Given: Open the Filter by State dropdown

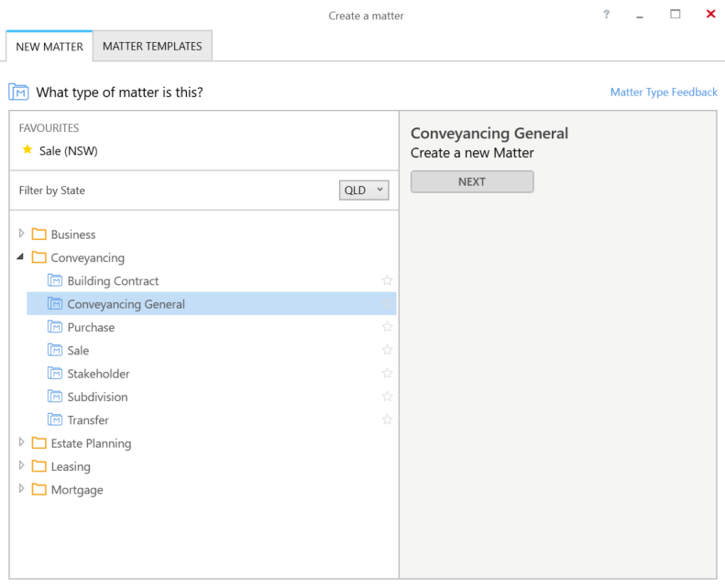Looking at the screenshot, I should coord(364,191).
